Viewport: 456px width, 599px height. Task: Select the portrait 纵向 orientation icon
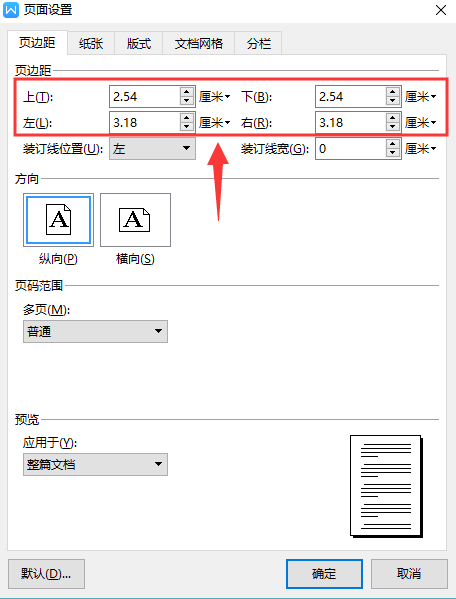[58, 220]
